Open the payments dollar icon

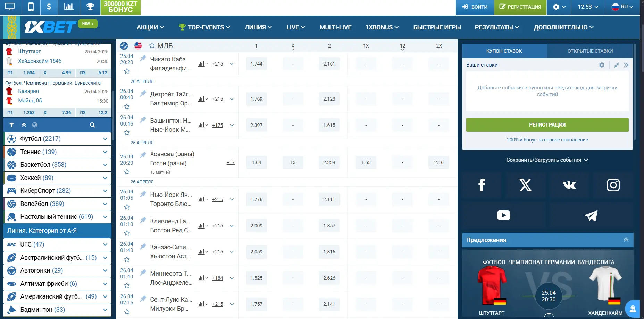[49, 7]
